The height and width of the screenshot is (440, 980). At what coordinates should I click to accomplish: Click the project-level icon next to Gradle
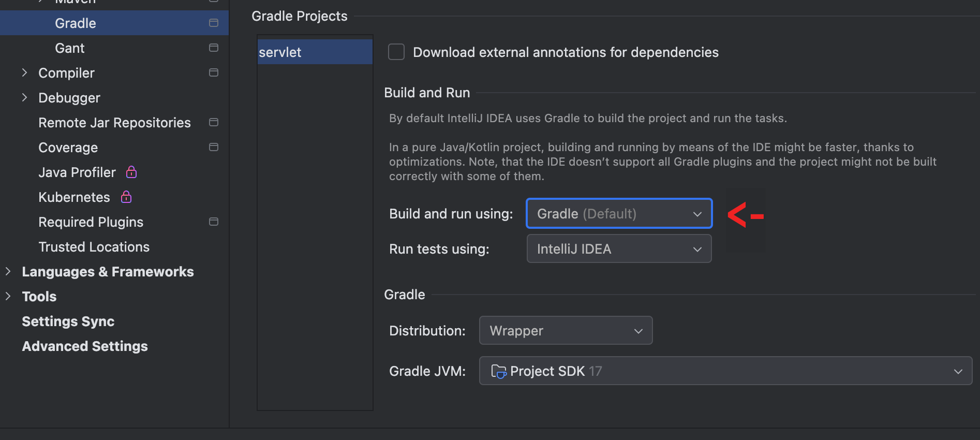tap(213, 23)
